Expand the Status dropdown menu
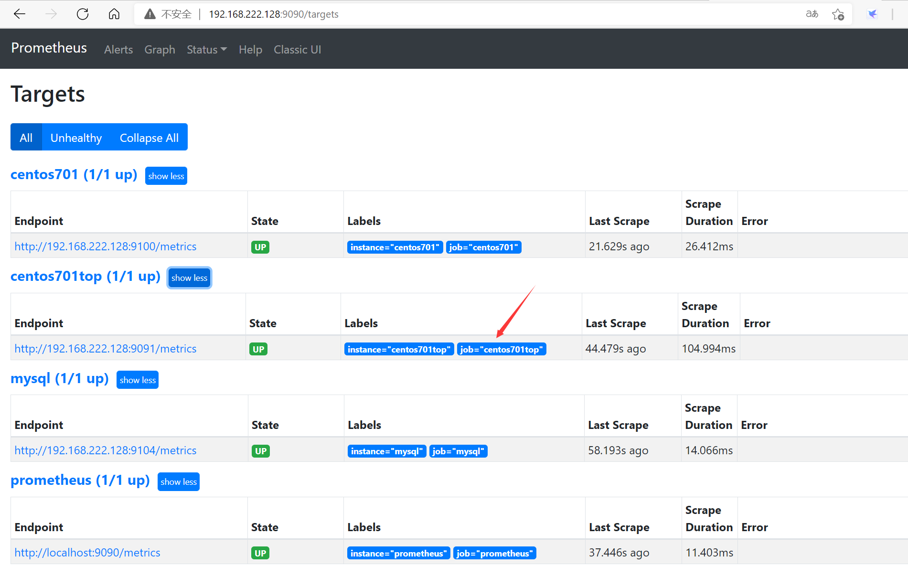908x588 pixels. coord(207,50)
